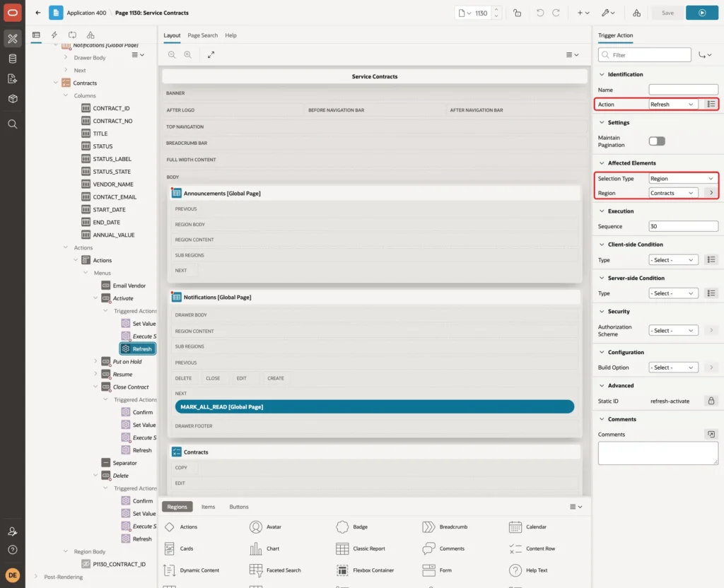Open the Comments expand editor icon
Image resolution: width=724 pixels, height=588 pixels.
(x=711, y=435)
